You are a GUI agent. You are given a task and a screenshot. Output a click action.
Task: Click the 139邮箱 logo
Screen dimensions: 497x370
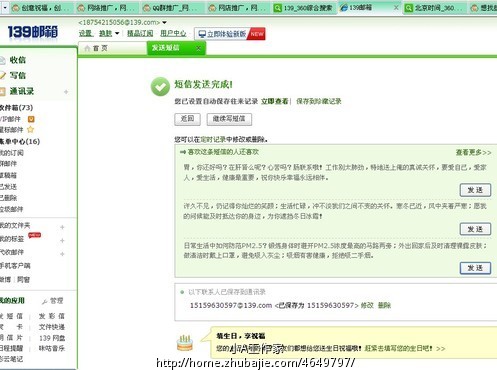[x=33, y=32]
